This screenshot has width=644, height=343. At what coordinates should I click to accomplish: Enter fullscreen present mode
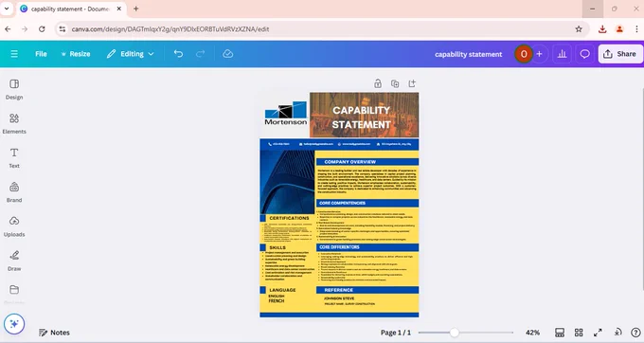click(x=598, y=333)
